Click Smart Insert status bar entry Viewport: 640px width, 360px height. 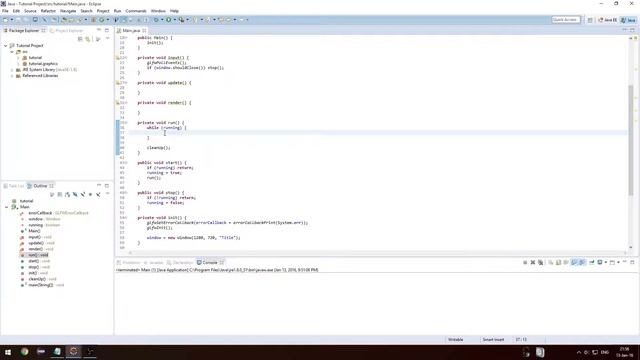pyautogui.click(x=493, y=340)
